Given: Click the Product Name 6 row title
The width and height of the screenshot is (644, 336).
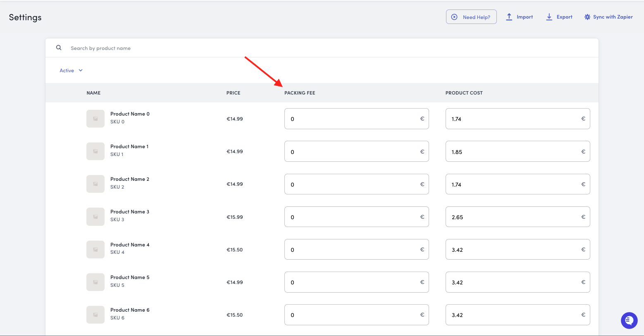Looking at the screenshot, I should 130,310.
